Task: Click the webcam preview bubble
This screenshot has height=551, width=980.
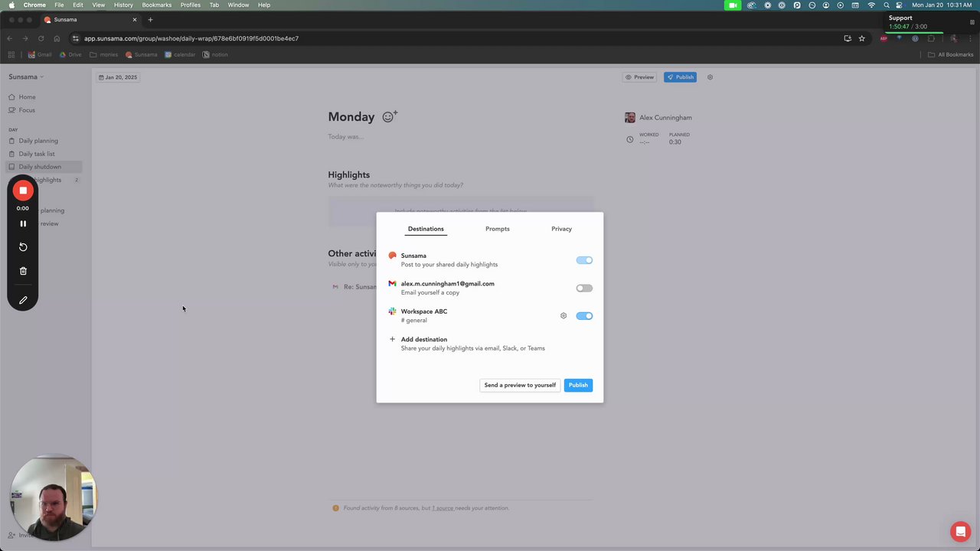Action: (54, 498)
